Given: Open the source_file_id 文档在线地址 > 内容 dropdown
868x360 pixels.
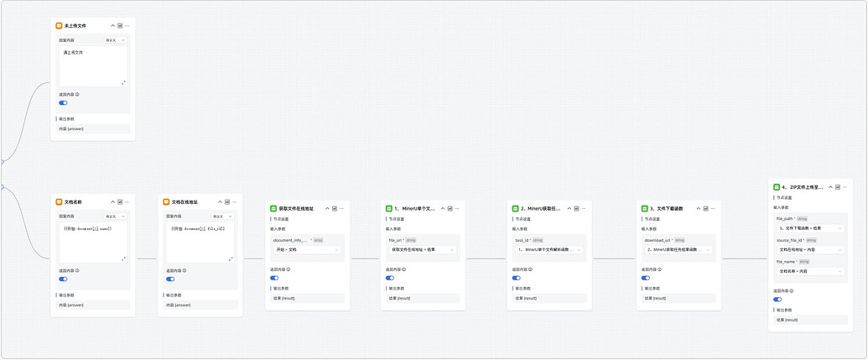Looking at the screenshot, I should (810, 250).
